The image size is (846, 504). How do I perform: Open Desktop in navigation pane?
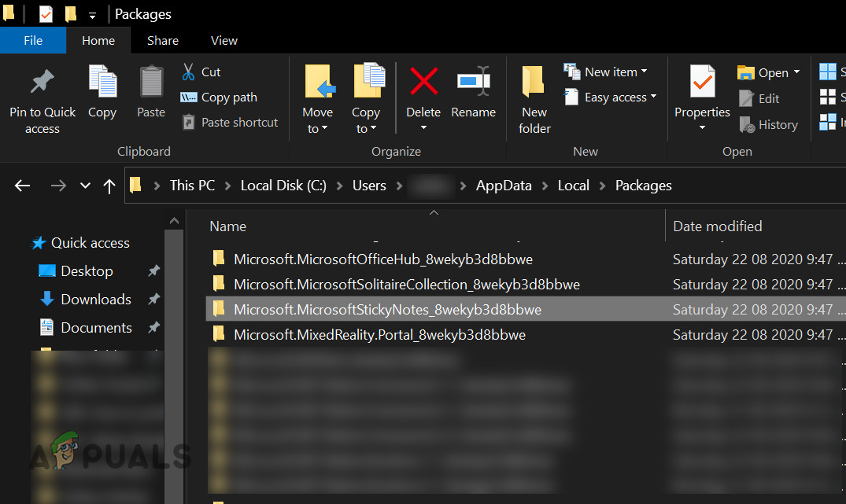(87, 271)
